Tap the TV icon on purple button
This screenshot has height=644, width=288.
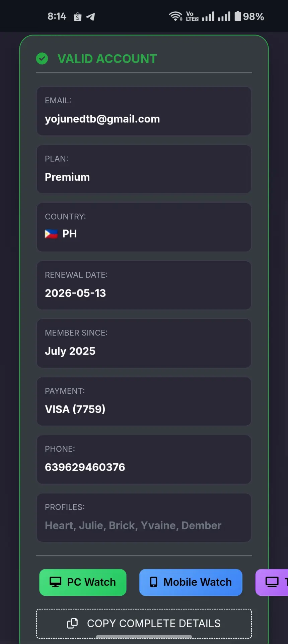[272, 582]
